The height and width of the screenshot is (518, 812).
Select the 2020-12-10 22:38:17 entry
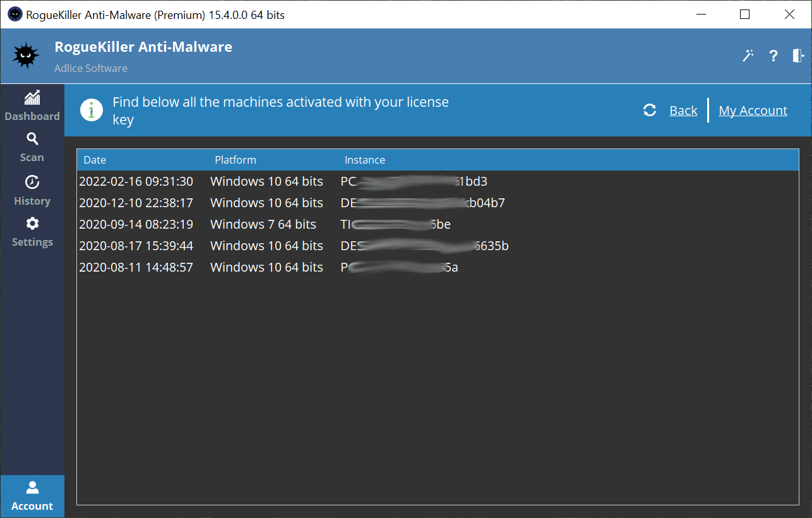[136, 203]
